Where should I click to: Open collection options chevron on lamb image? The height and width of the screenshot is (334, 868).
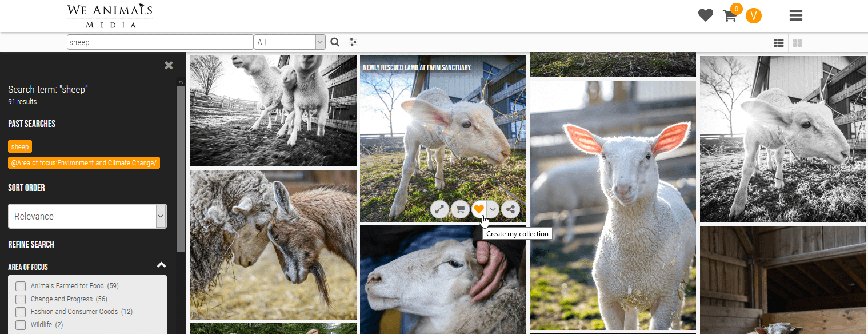pyautogui.click(x=493, y=209)
